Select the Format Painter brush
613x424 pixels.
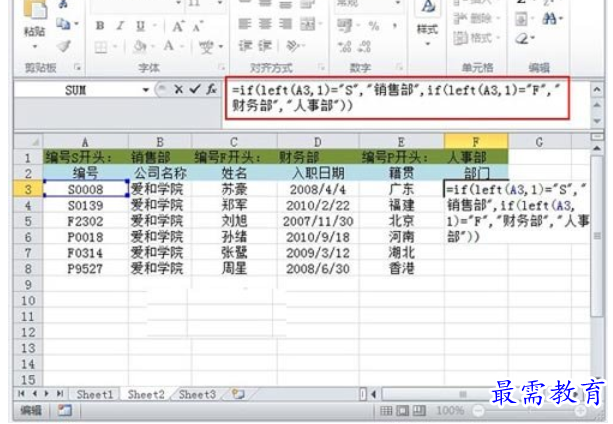(64, 46)
